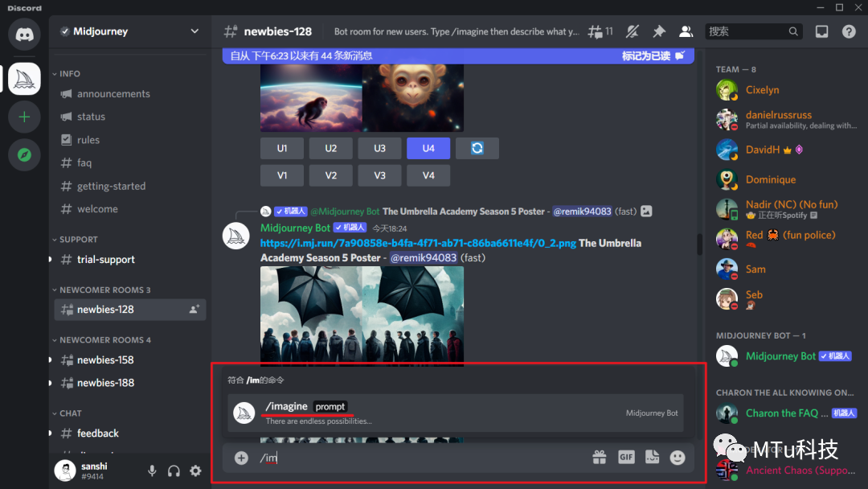Open Midjourney Bot in member list
Image resolution: width=868 pixels, height=489 pixels.
[785, 356]
